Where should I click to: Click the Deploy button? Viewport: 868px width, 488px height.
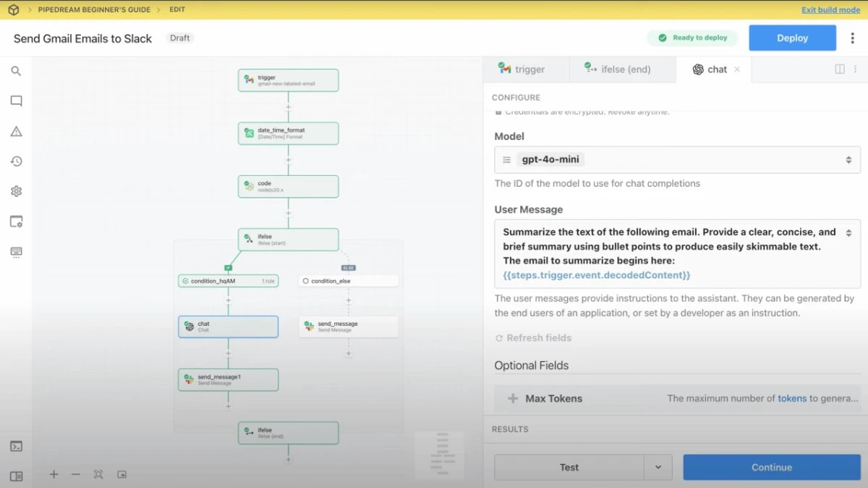point(792,38)
